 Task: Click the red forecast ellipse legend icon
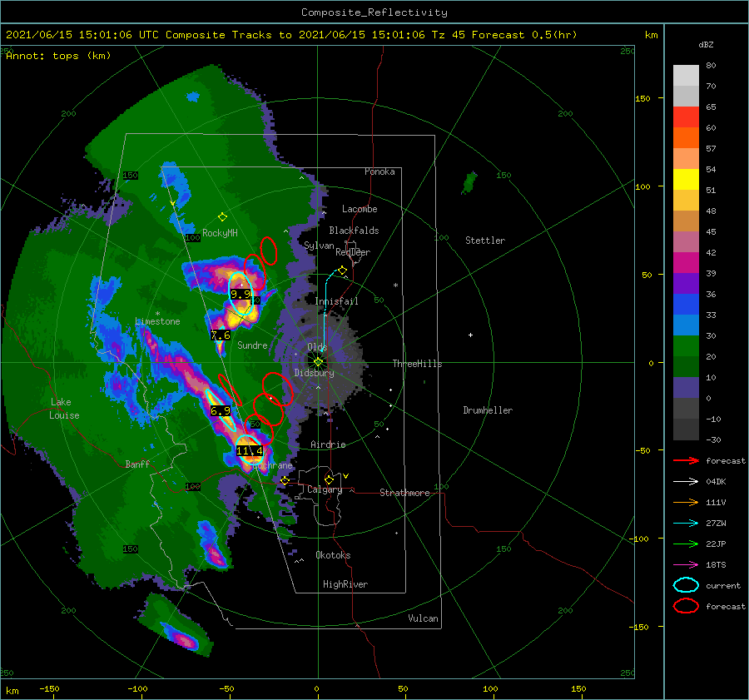pyautogui.click(x=686, y=606)
